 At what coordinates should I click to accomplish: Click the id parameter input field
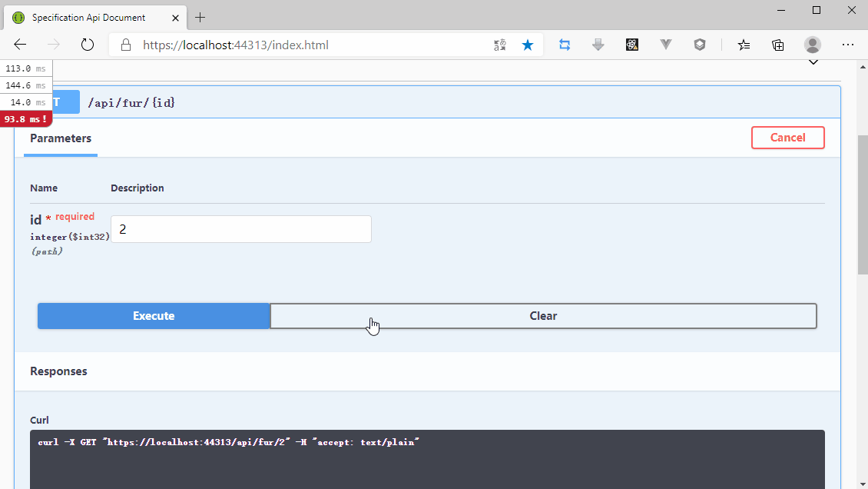241,229
